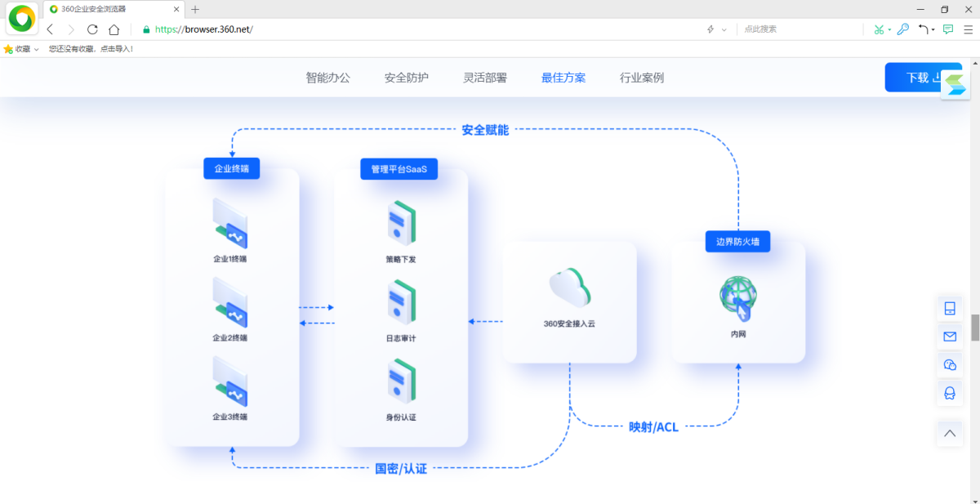Click the WeChat share icon in right sidebar
This screenshot has width=980, height=504.
pyautogui.click(x=950, y=364)
